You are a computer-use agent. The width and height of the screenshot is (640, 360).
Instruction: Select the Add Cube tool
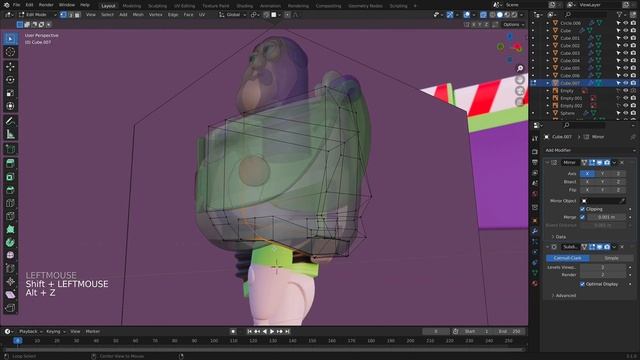11,149
